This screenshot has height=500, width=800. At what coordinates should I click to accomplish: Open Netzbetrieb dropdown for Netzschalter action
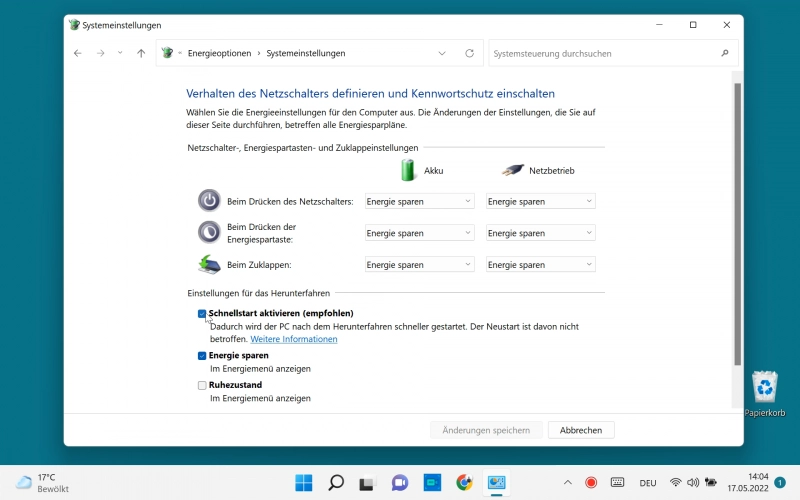[x=540, y=202]
